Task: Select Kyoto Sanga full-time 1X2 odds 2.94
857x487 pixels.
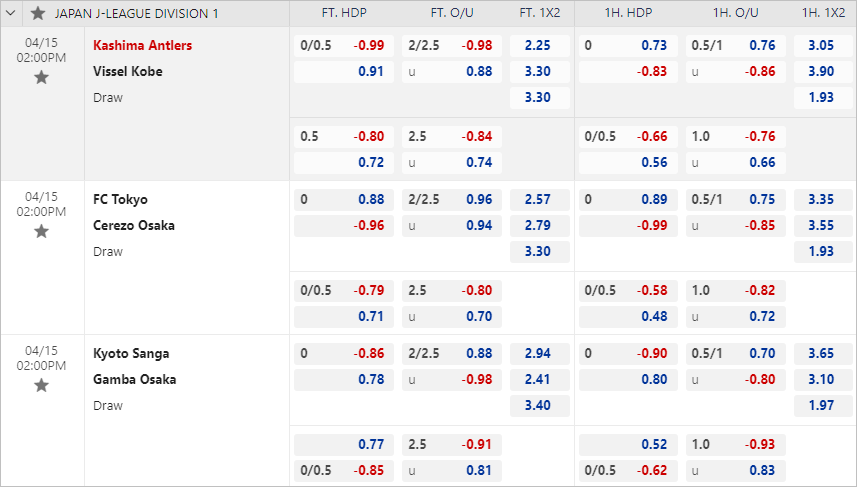Action: [x=539, y=354]
